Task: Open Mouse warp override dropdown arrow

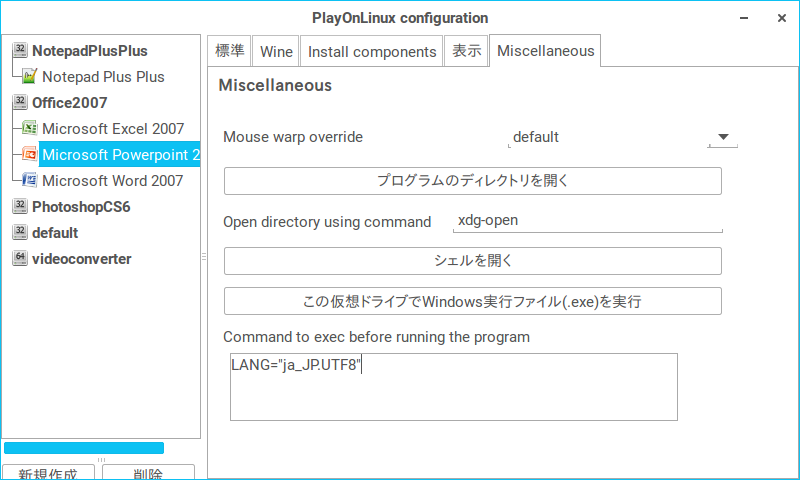Action: (723, 137)
